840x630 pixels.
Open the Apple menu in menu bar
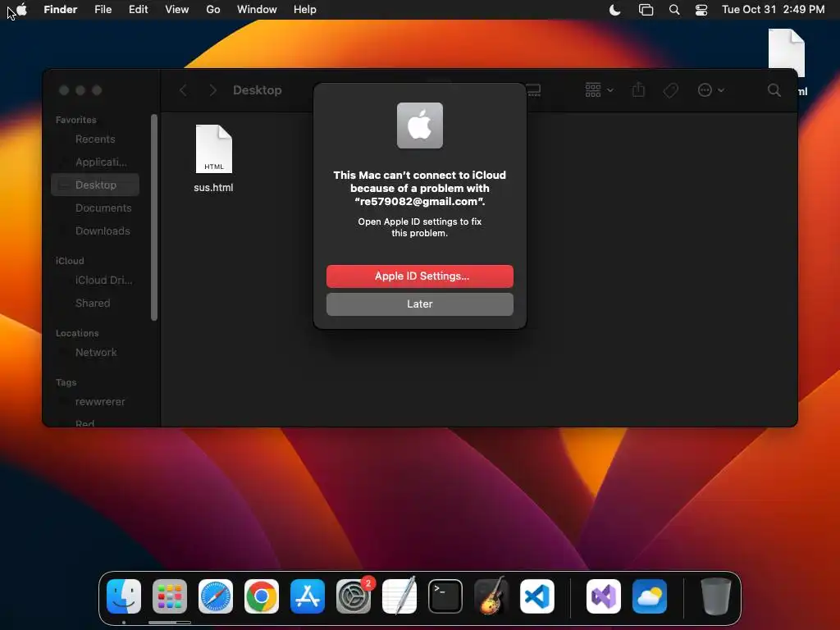click(21, 10)
